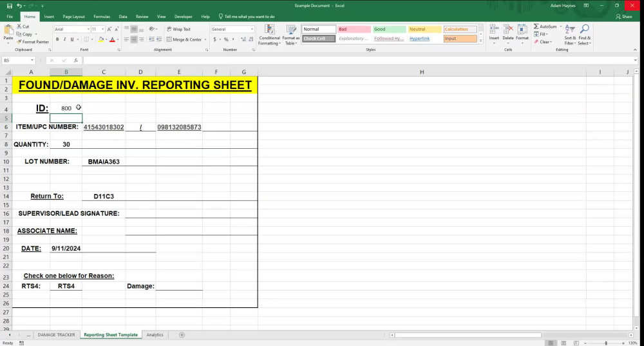
Task: Click the Cut scissors button
Action: (23, 26)
